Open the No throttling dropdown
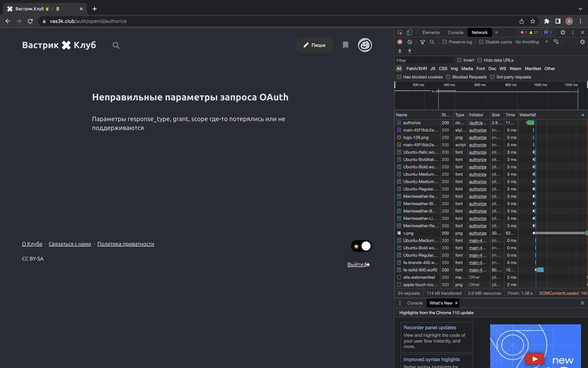This screenshot has height=368, width=588. 531,42
